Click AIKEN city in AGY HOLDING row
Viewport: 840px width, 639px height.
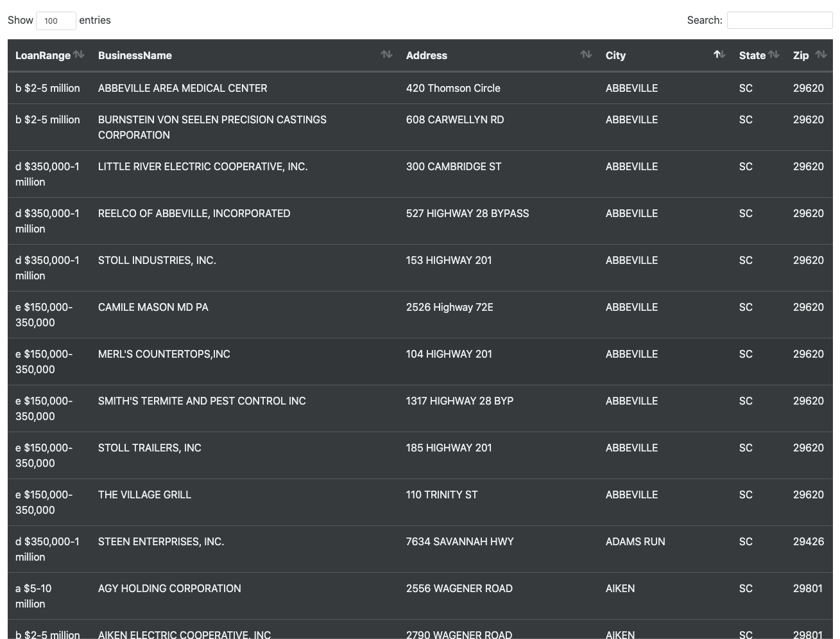tap(620, 588)
